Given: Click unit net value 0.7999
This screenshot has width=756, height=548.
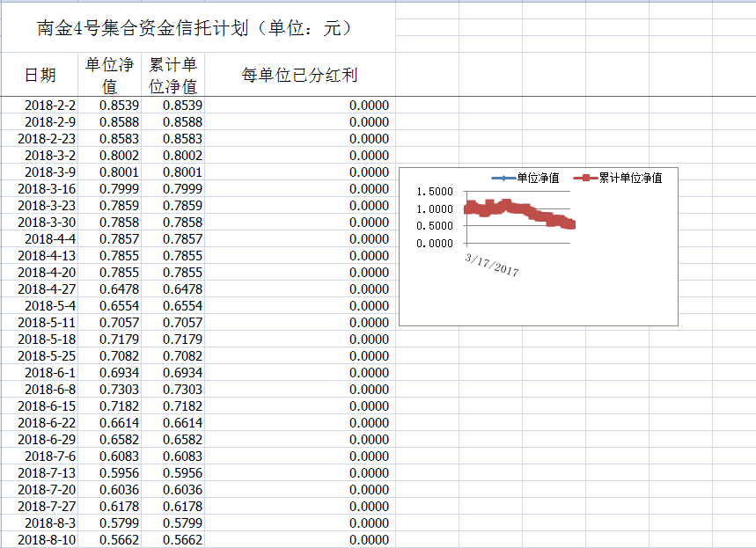Looking at the screenshot, I should 109,189.
